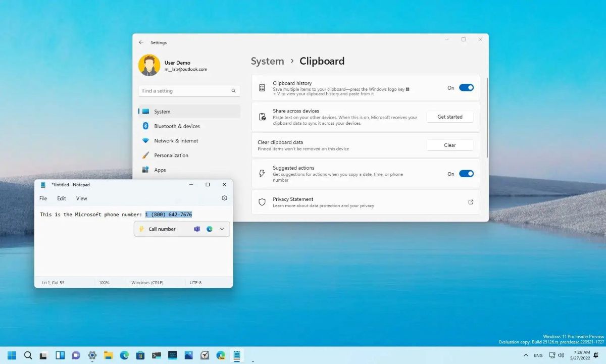Image resolution: width=606 pixels, height=364 pixels.
Task: Open Widgets from the taskbar
Action: click(x=60, y=355)
